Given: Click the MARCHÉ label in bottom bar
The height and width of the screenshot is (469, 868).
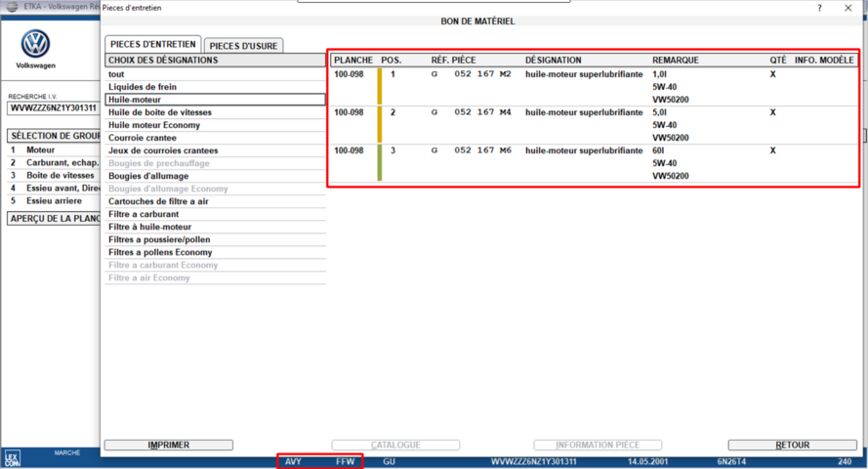Looking at the screenshot, I should 67,453.
